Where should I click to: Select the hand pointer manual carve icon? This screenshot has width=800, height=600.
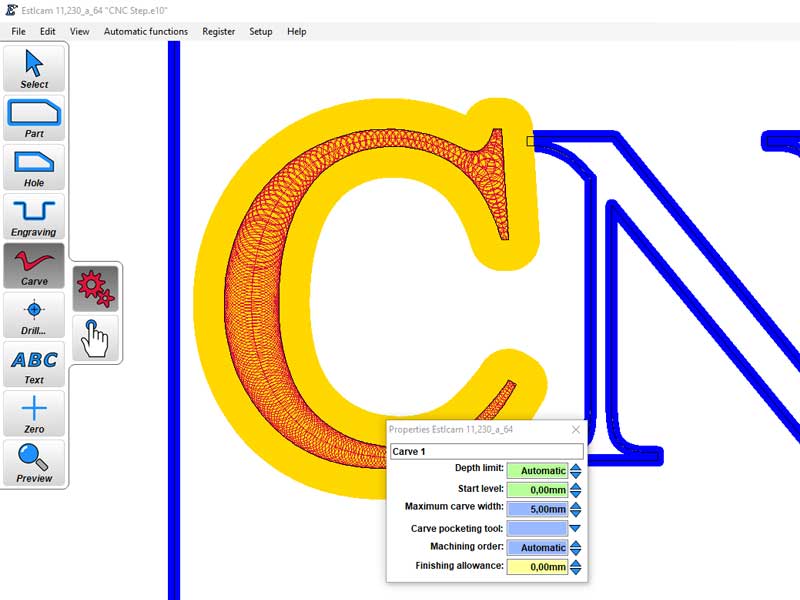click(x=96, y=337)
